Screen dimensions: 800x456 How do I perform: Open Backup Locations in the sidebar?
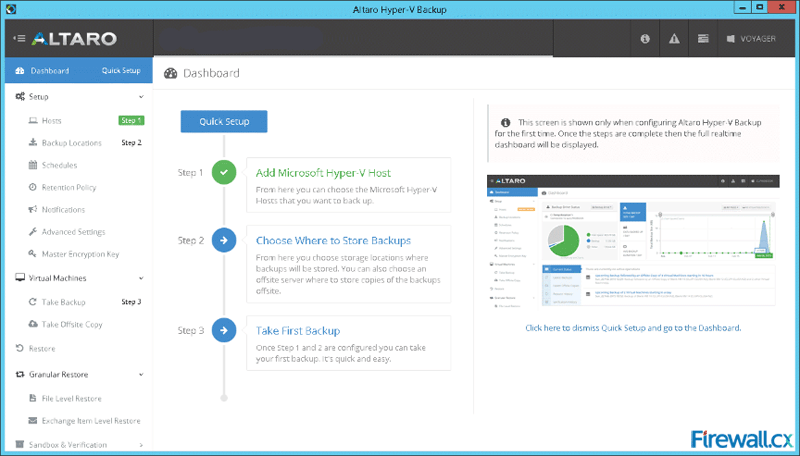click(x=71, y=143)
